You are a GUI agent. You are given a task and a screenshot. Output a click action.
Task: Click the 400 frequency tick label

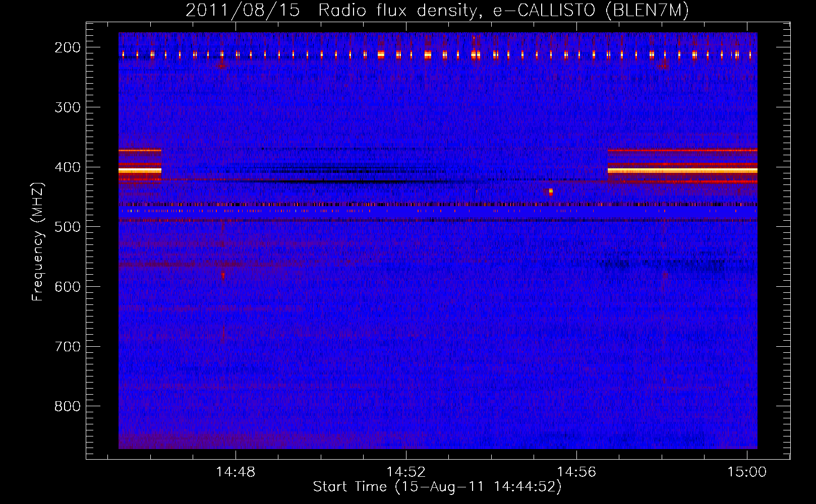(68, 167)
